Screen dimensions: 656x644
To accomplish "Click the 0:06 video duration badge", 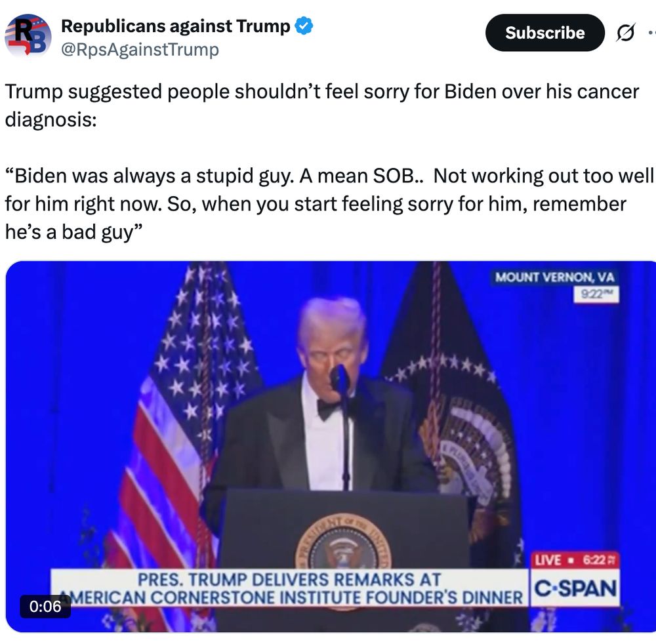I will pyautogui.click(x=45, y=606).
